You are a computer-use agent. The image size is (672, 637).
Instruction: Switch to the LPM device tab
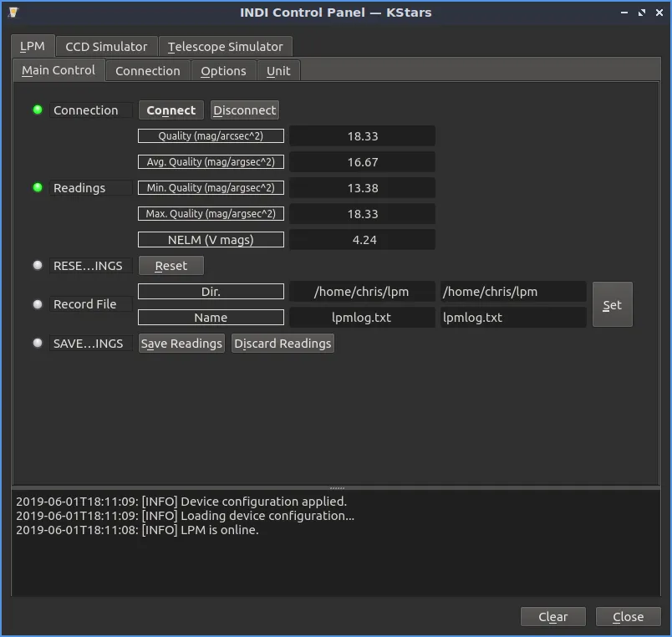pyautogui.click(x=33, y=46)
